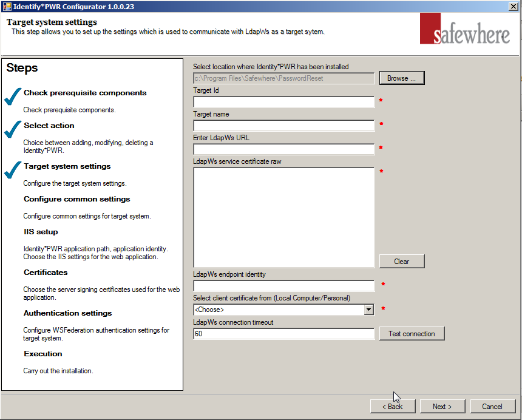This screenshot has height=420, width=522.
Task: Select the IIS setup step heading
Action: [x=41, y=232]
